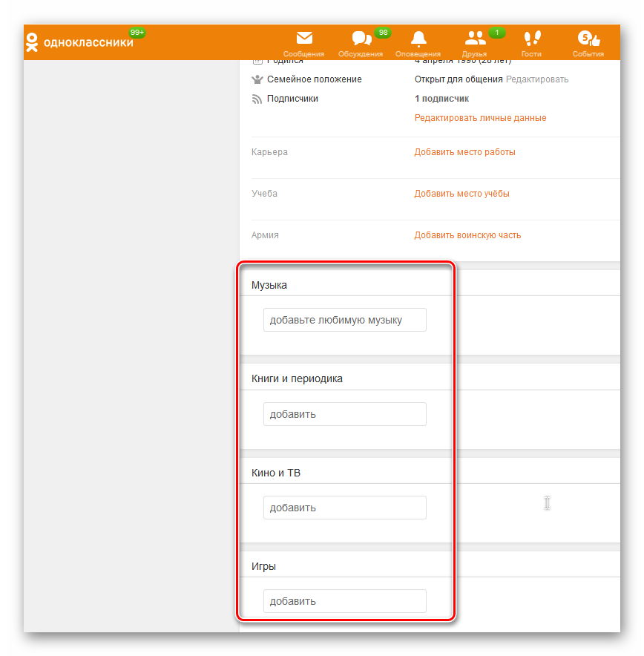This screenshot has height=656, width=644.
Task: Click the Открыт для общения status text
Action: tap(459, 79)
